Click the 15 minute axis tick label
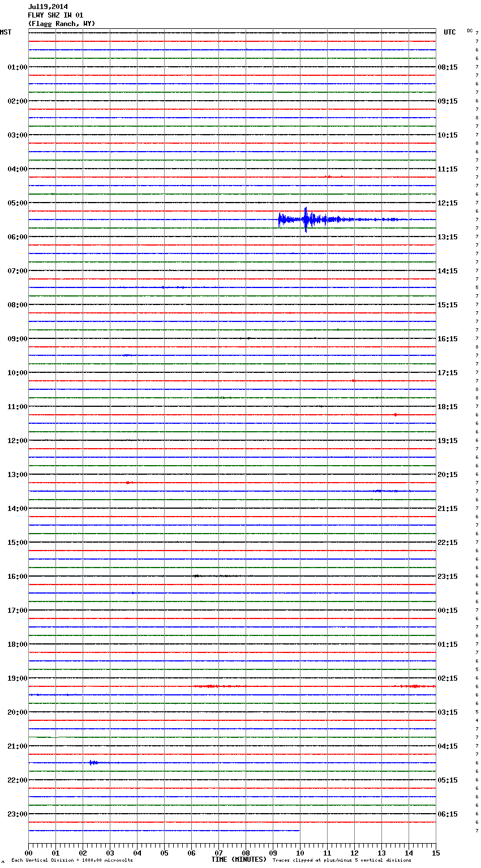 (436, 853)
